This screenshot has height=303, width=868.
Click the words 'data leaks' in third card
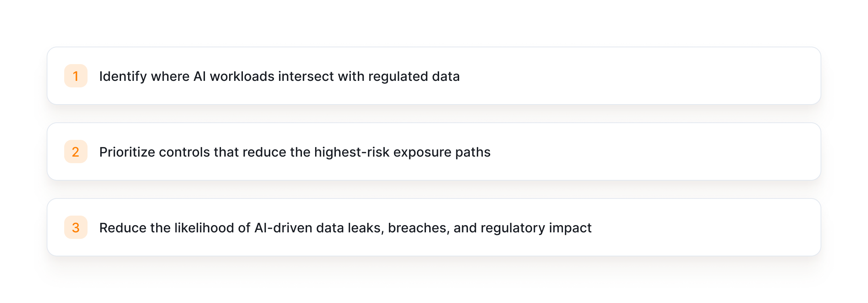coord(350,228)
